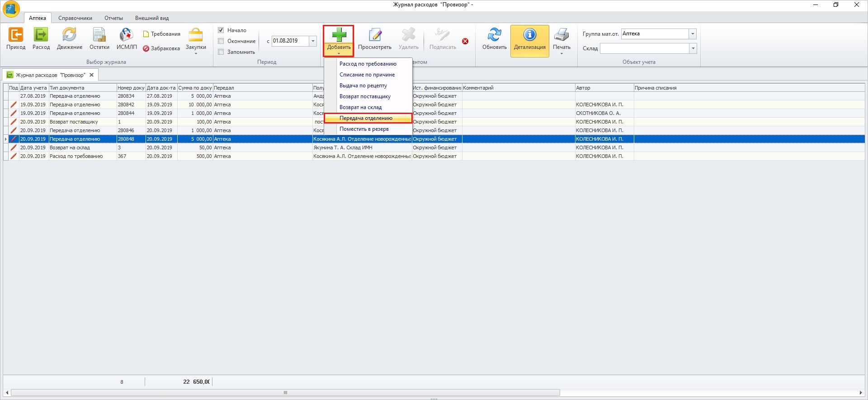Switch to the Справочники ribbon tab
The width and height of the screenshot is (868, 400).
(x=75, y=18)
